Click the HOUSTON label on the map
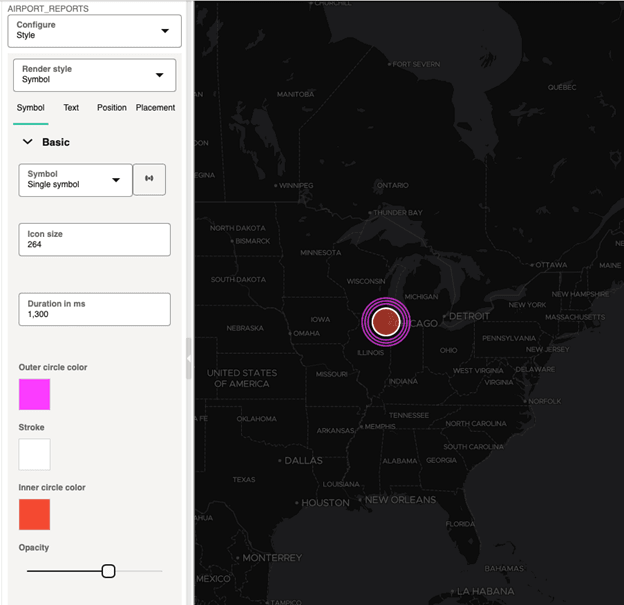Viewport: 624px width, 605px height. (325, 503)
